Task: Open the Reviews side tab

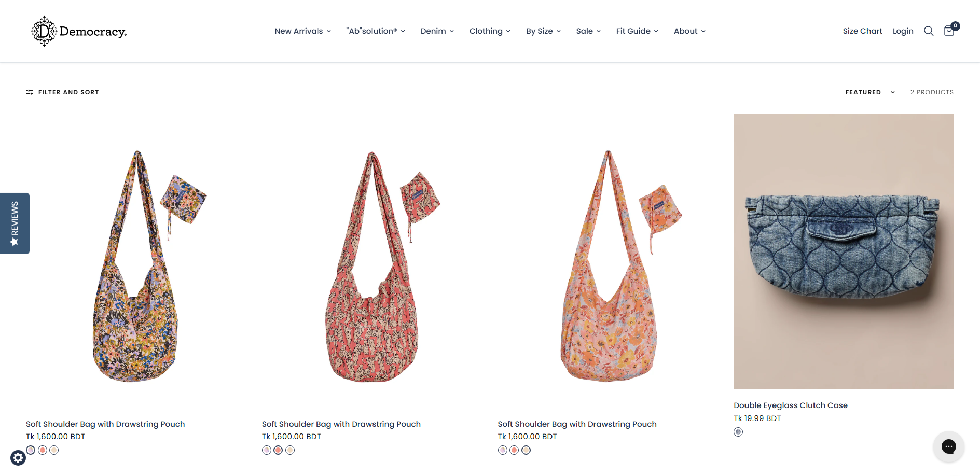Action: click(15, 223)
